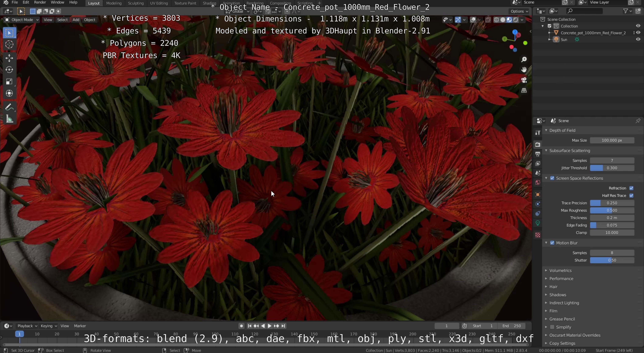Click the pan hand viewport icon
The width and height of the screenshot is (644, 353).
click(524, 70)
